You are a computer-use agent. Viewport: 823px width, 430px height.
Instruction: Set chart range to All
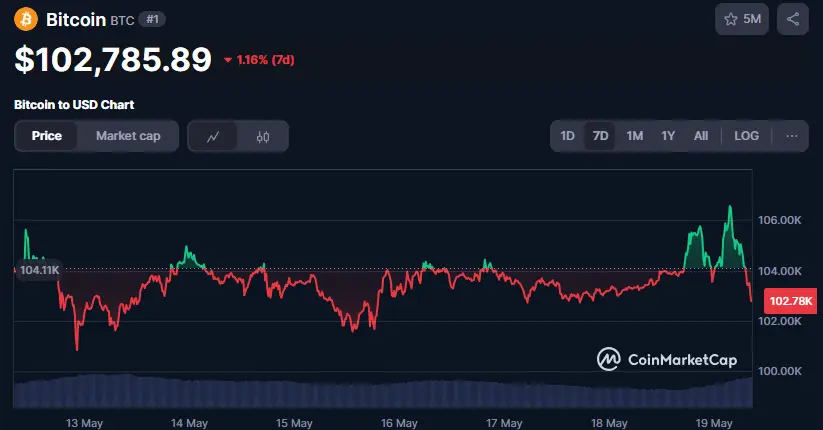pyautogui.click(x=701, y=136)
